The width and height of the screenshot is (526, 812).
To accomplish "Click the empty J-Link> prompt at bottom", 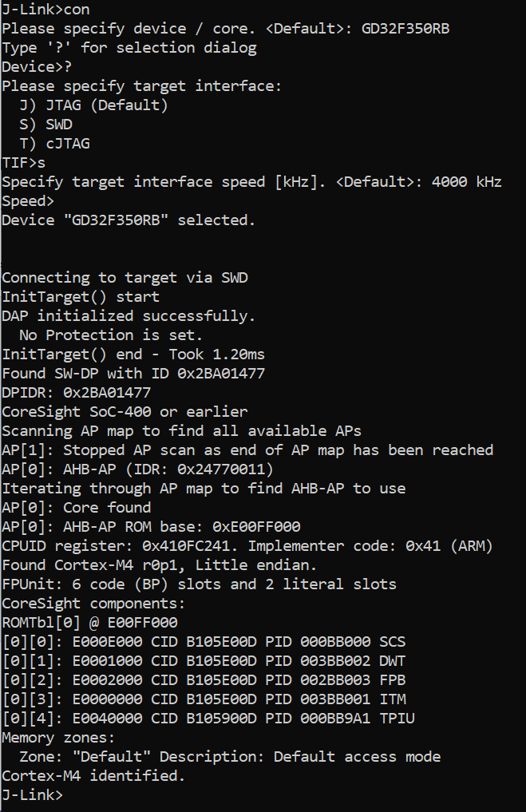I will [x=32, y=794].
